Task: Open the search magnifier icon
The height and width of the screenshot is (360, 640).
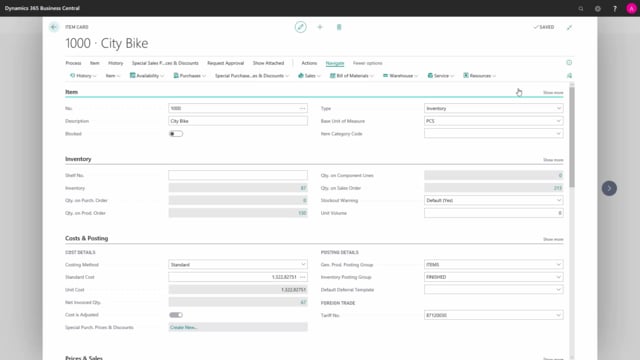Action: pyautogui.click(x=581, y=8)
